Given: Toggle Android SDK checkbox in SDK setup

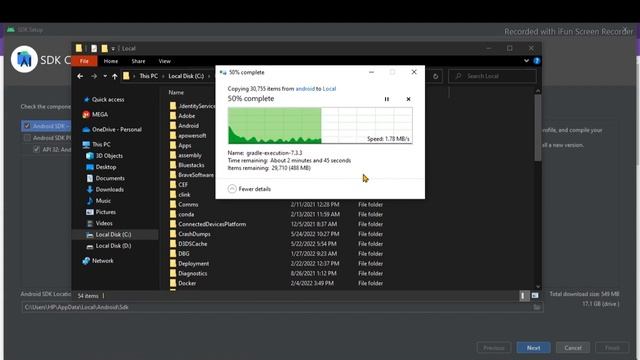Looking at the screenshot, I should tap(27, 126).
